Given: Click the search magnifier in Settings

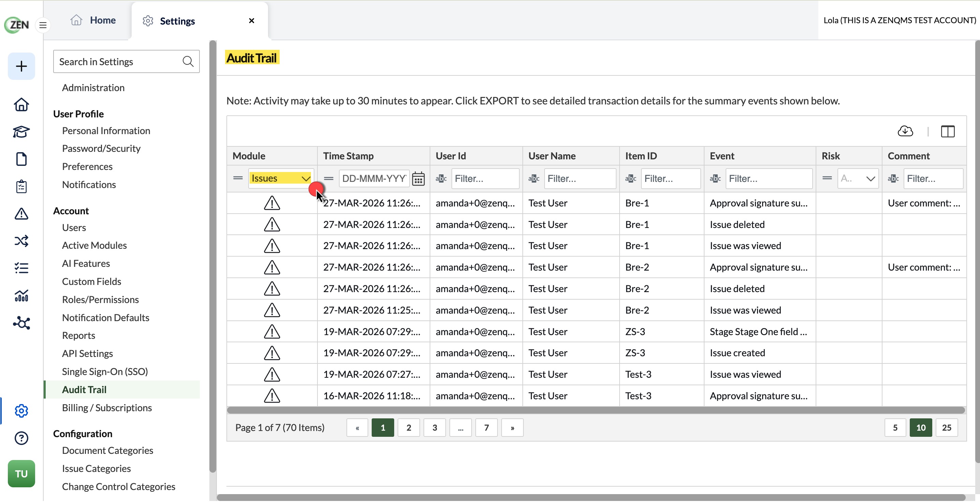Looking at the screenshot, I should [x=188, y=61].
